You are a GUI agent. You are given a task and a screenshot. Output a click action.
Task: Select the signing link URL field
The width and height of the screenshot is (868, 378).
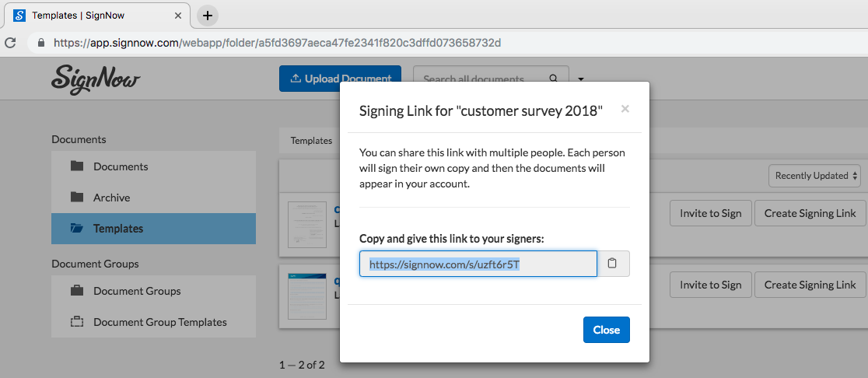click(x=478, y=264)
